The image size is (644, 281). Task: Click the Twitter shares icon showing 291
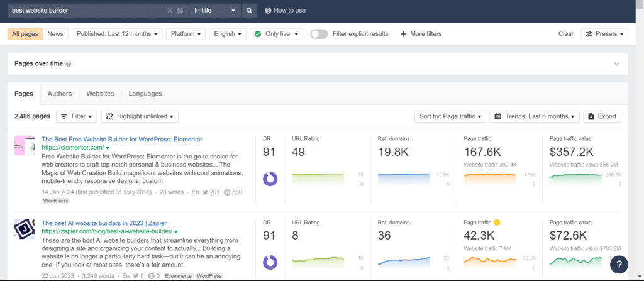207,192
